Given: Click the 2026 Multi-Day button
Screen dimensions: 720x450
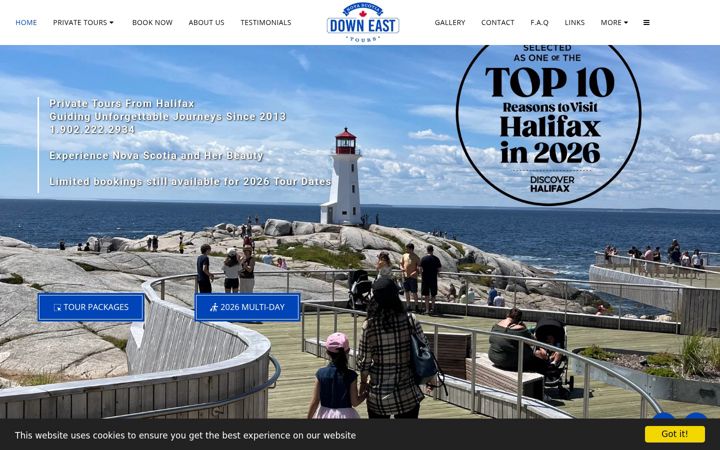Looking at the screenshot, I should pos(248,307).
